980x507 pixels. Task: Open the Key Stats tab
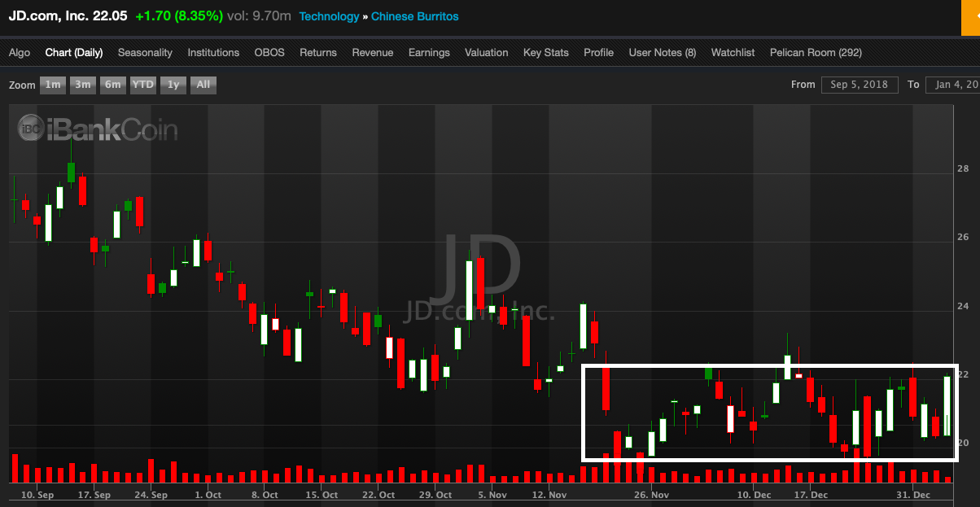point(546,52)
